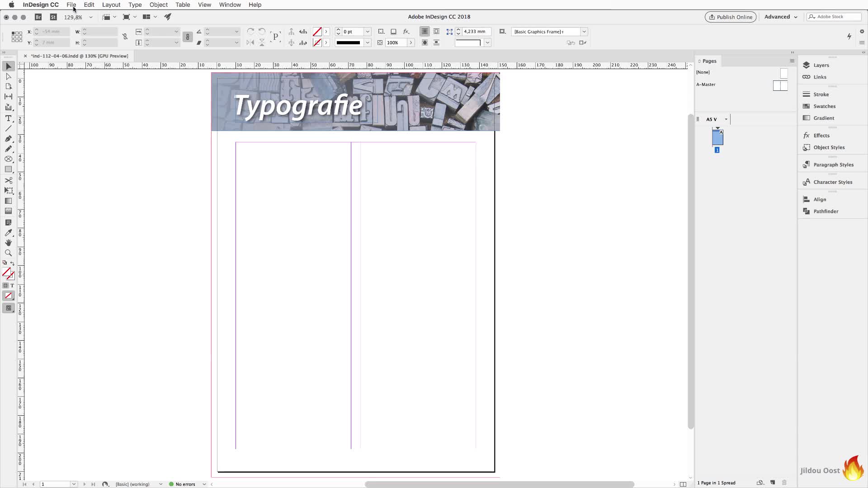Toggle the Apply None color button
This screenshot has height=488, width=868.
8,296
